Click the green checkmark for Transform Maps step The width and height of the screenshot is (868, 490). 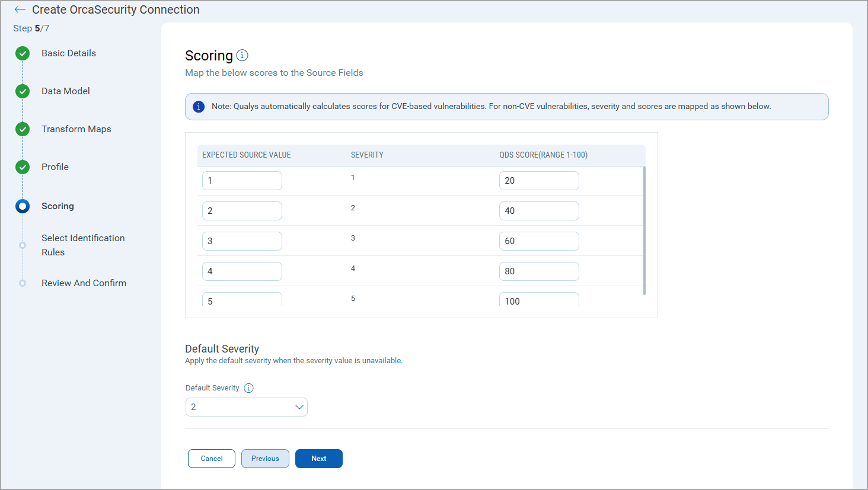pyautogui.click(x=23, y=129)
